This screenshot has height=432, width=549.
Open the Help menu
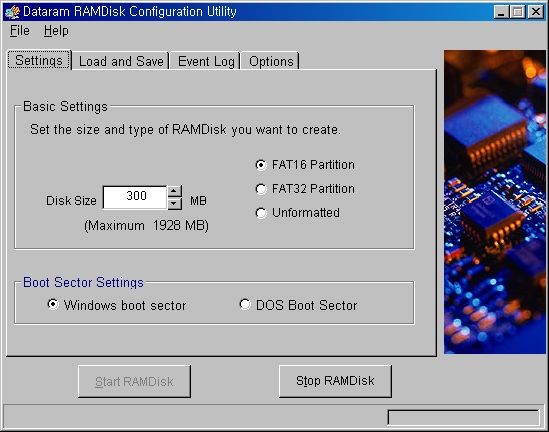[x=56, y=31]
